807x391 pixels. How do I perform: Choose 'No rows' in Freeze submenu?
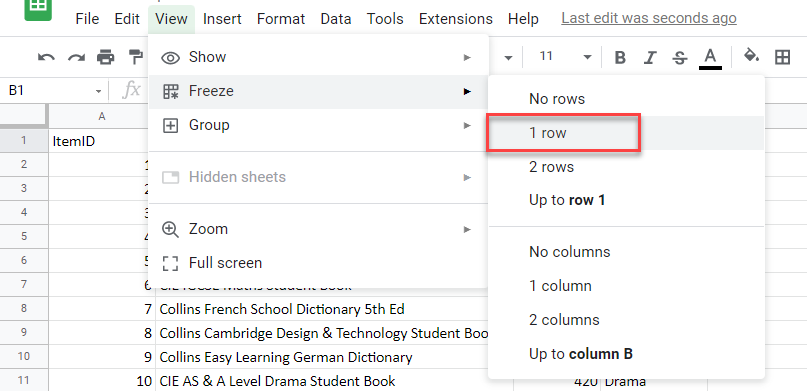coord(626,99)
